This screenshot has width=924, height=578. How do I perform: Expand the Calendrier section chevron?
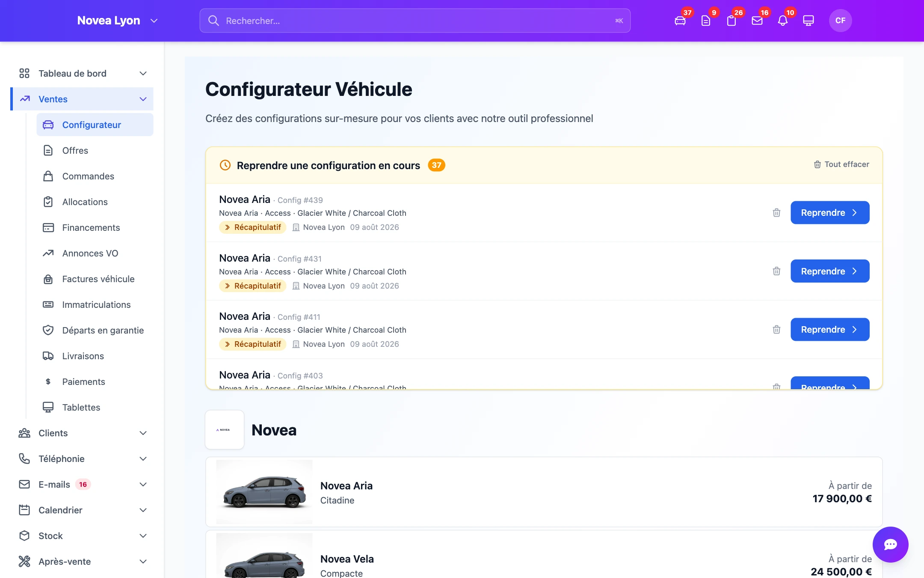pos(143,510)
